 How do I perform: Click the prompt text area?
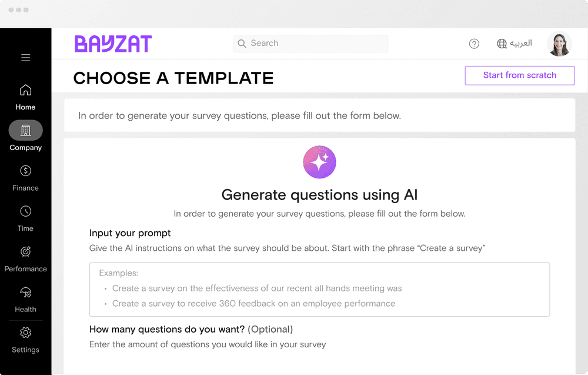coord(319,290)
